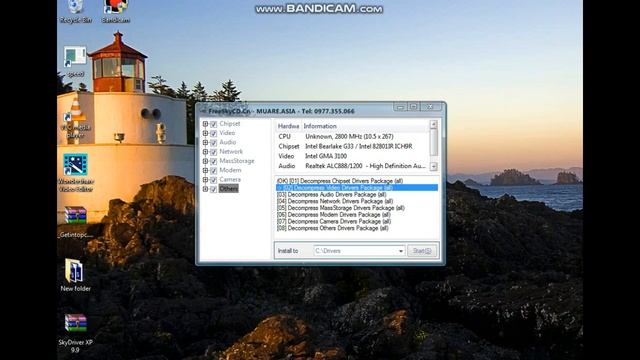Uncheck the Video checkbox
Viewport: 640px width, 360px height.
(213, 133)
